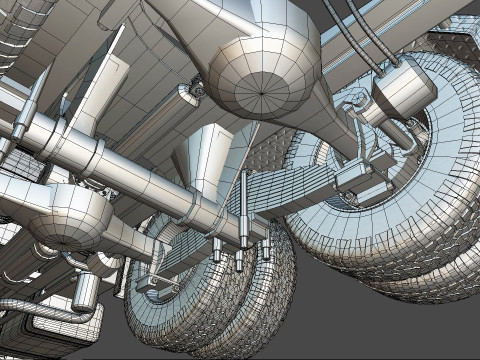
Task: Pick the dual tires at the bottom center
Action: [x=210, y=287]
